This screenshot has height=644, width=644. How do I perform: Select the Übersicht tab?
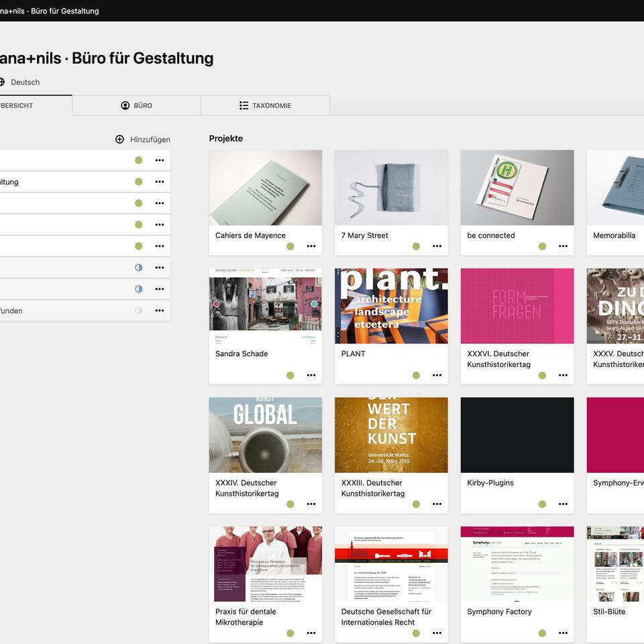[36, 105]
